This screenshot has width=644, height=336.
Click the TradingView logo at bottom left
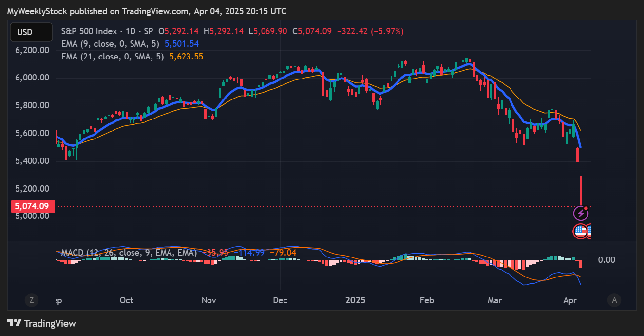[x=42, y=323]
